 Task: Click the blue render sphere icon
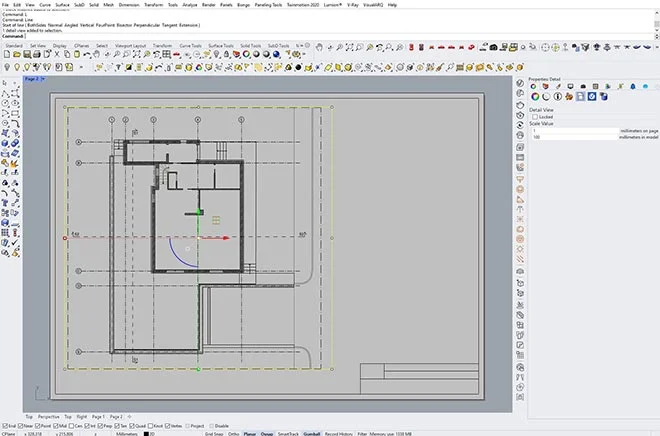[277, 54]
